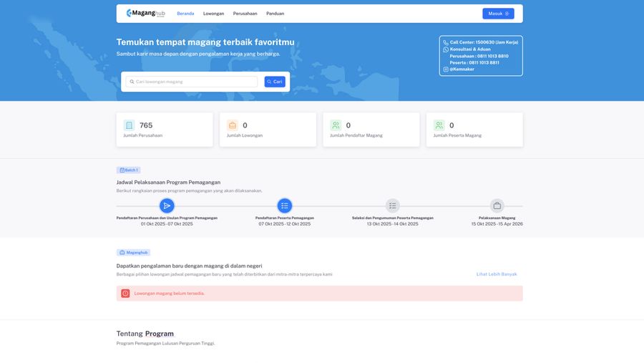Open the Lihat Lebih Banyak link
This screenshot has height=363, width=644.
pos(497,274)
